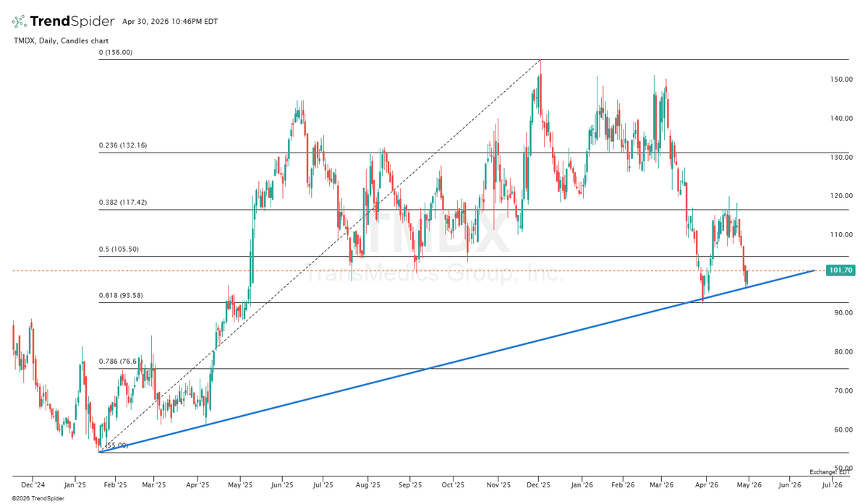Click the Dec '24 date label
The height and width of the screenshot is (504, 868).
[x=34, y=486]
